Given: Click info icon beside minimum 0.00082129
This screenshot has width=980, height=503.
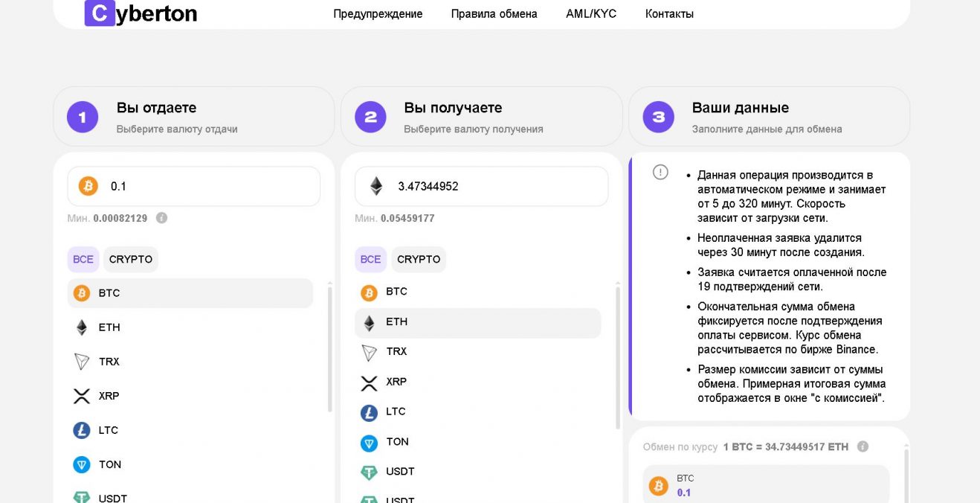Looking at the screenshot, I should (161, 218).
